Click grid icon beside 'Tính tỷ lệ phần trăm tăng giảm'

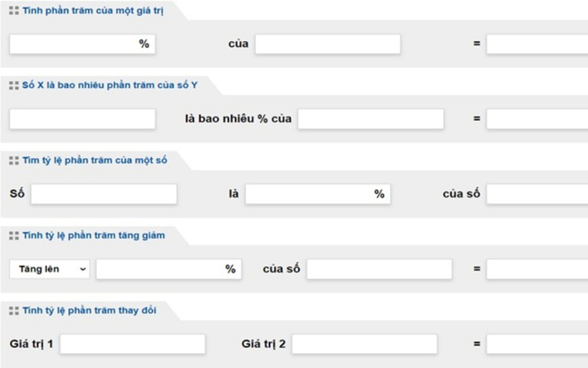point(13,235)
